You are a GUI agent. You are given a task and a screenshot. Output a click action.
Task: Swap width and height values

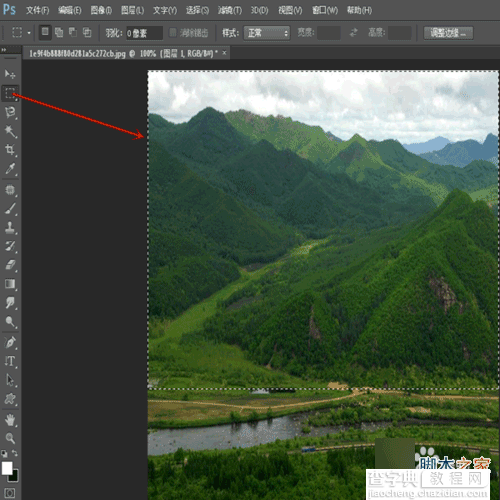(353, 32)
